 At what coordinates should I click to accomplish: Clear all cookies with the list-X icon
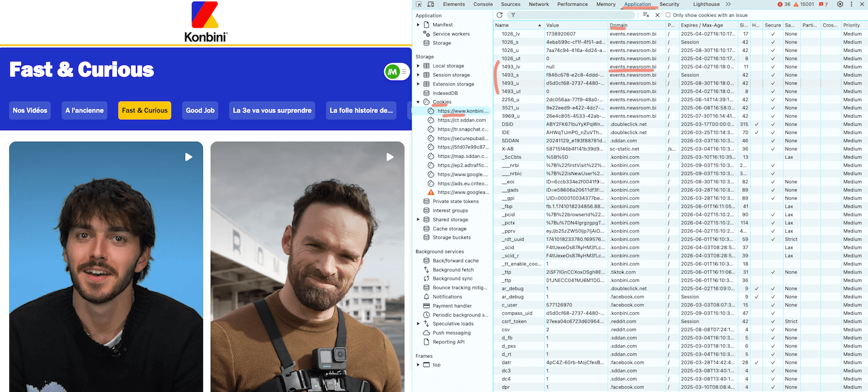(646, 15)
